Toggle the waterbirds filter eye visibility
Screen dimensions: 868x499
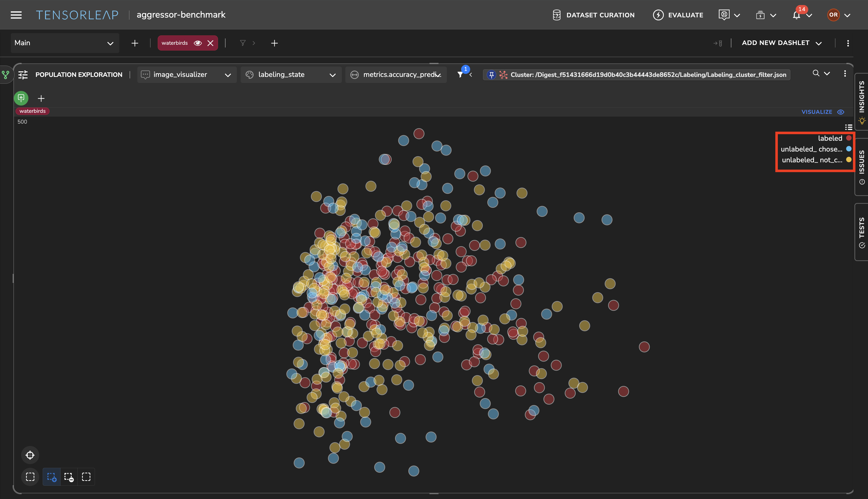click(198, 43)
